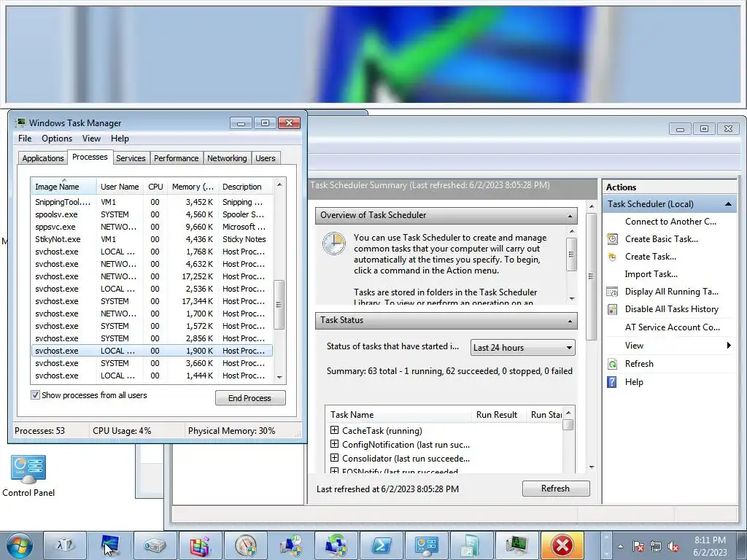Open the green-arrows sync taskbar icon
Image resolution: width=747 pixels, height=560 pixels.
pos(336,545)
